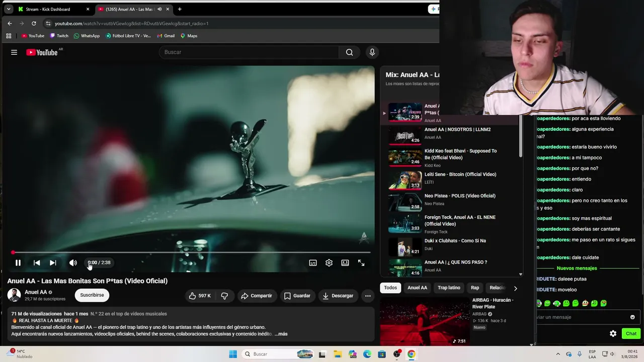Select the Anuel AA filter chip
The width and height of the screenshot is (644, 362).
click(x=417, y=288)
